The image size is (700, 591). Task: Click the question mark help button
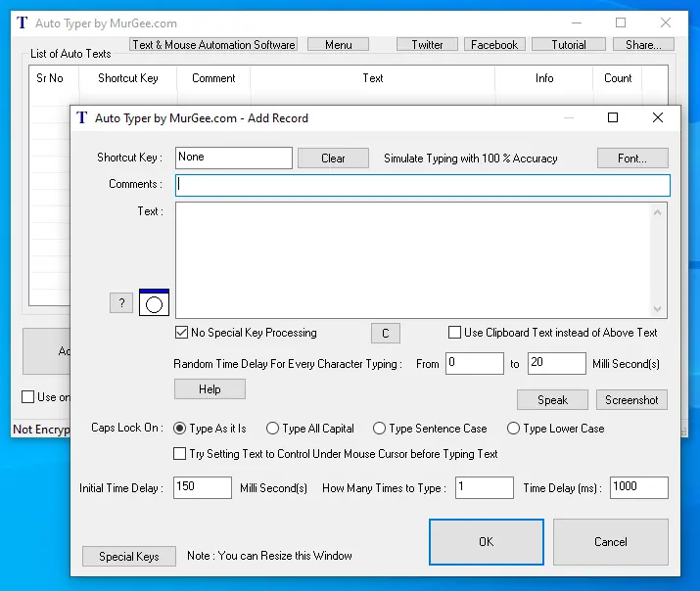click(121, 303)
